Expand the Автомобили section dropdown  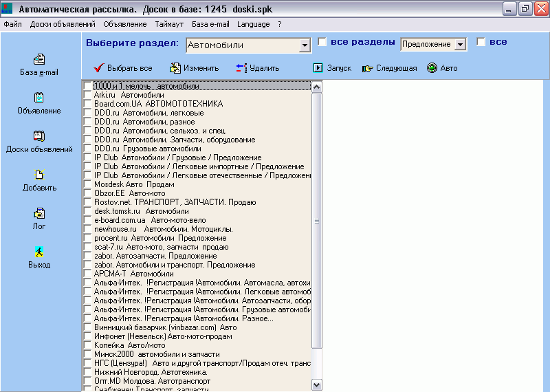pyautogui.click(x=305, y=45)
